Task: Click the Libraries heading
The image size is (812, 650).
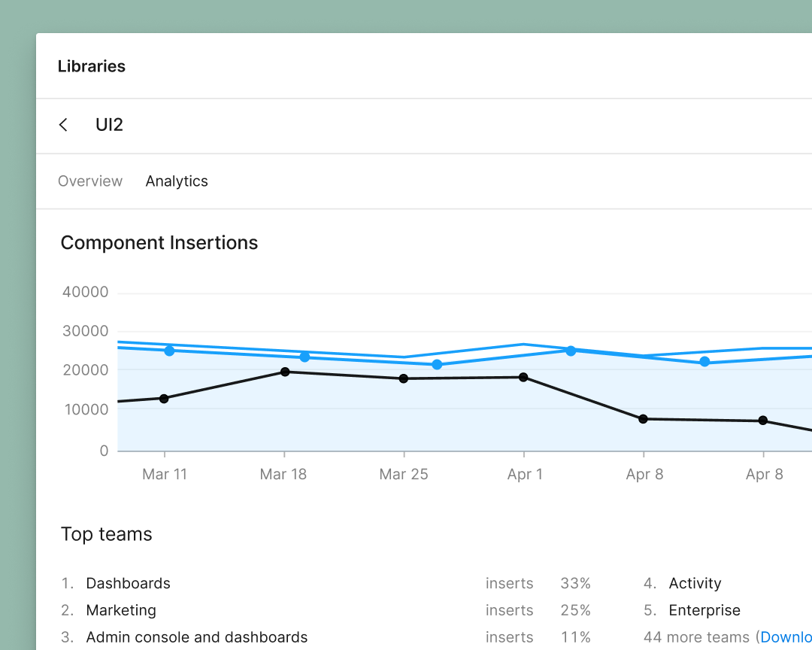Action: click(91, 66)
